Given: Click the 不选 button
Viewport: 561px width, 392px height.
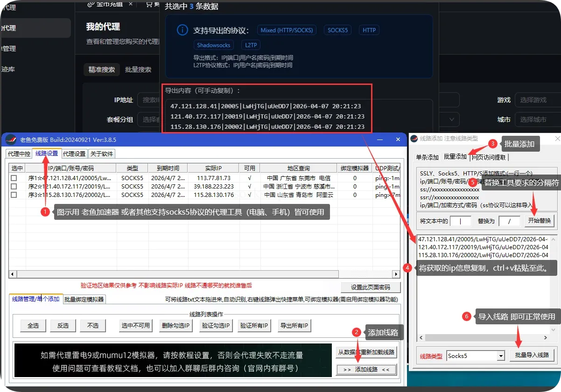Looking at the screenshot, I should point(93,326).
